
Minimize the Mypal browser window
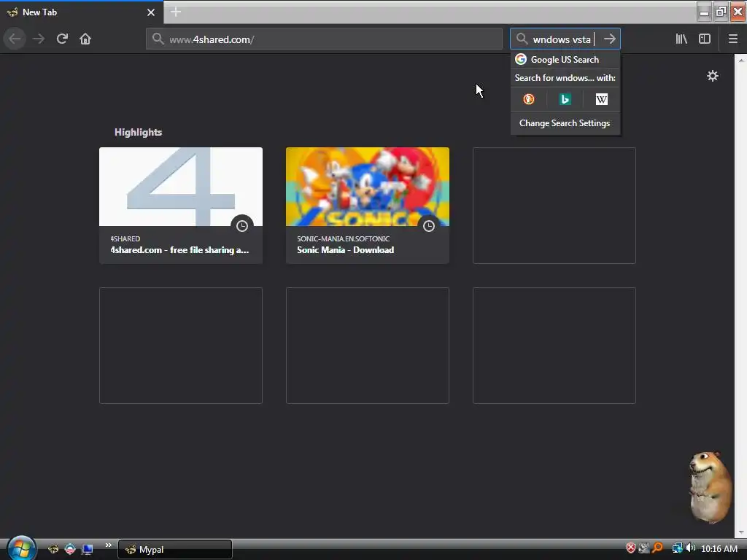(704, 12)
